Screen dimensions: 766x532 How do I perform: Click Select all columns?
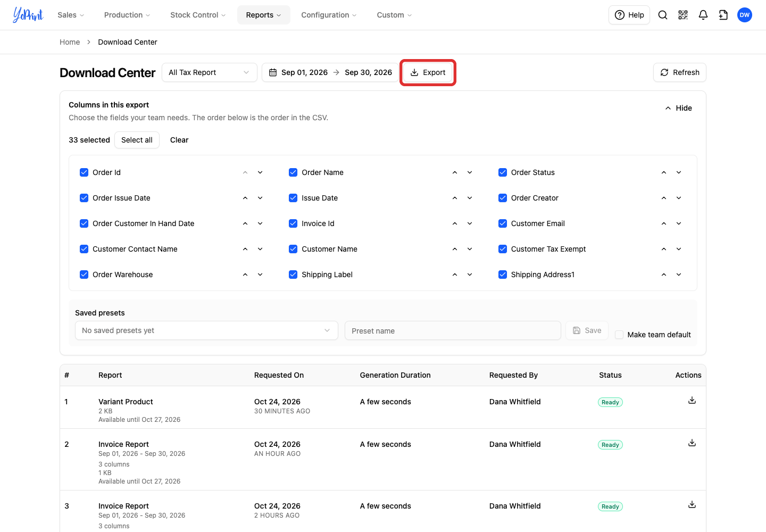coord(137,140)
